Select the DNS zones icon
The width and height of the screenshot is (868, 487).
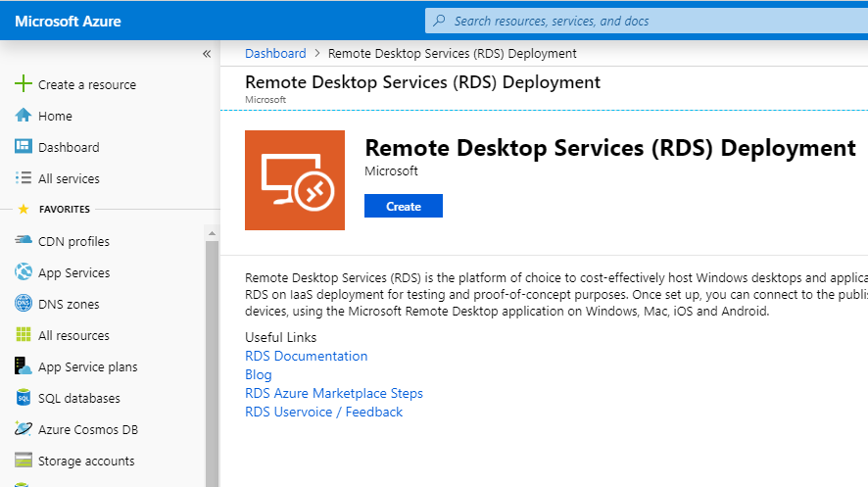(x=24, y=303)
